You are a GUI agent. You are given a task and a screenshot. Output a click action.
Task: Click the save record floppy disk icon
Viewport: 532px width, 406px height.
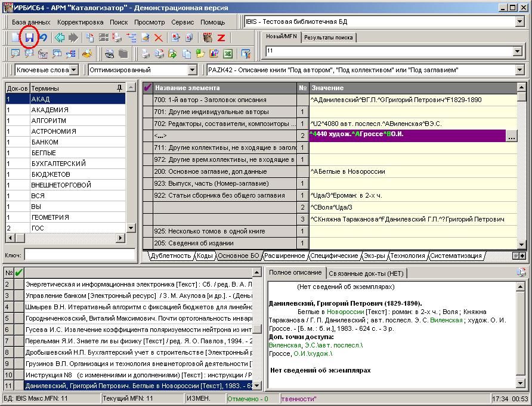[x=29, y=38]
